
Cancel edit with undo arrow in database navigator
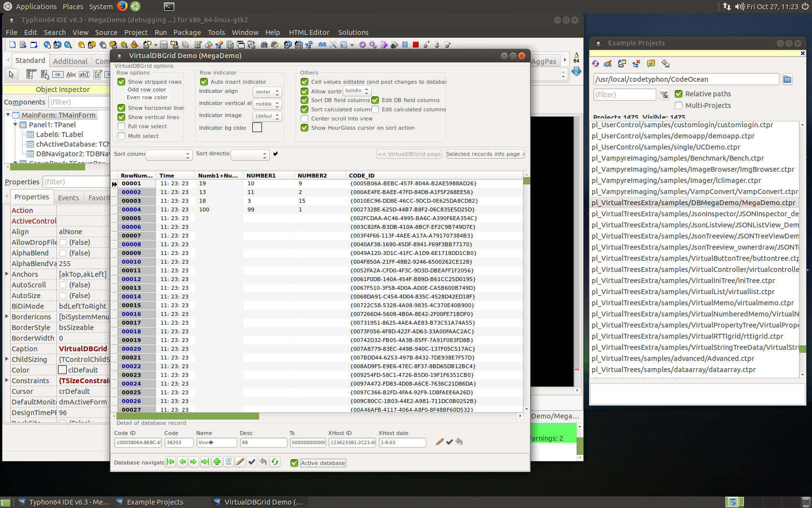pos(263,462)
